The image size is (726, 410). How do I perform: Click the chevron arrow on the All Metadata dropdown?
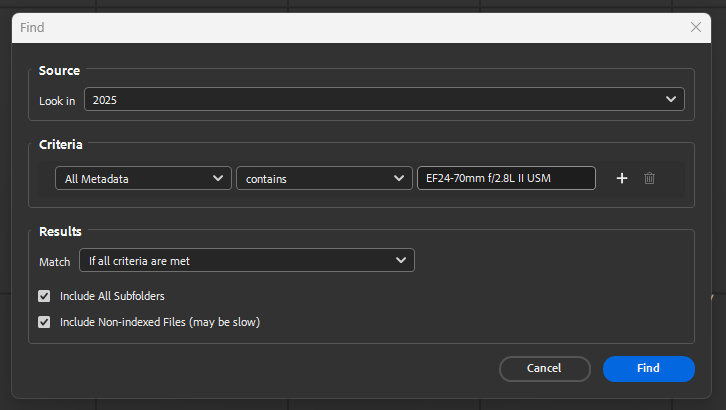point(219,178)
